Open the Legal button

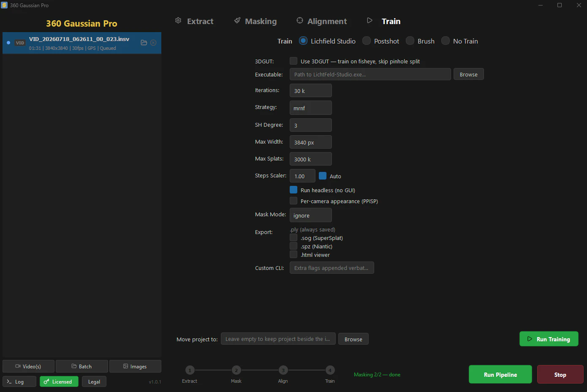(94, 381)
